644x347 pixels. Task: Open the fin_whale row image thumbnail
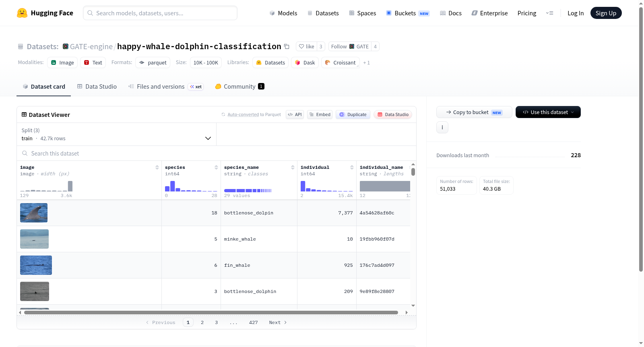36,265
